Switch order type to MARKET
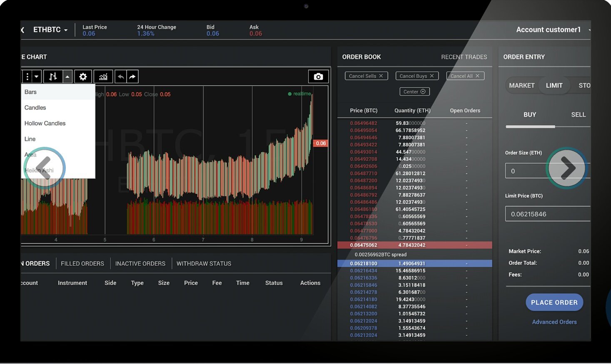Viewport: 611px width, 364px height. tap(521, 85)
